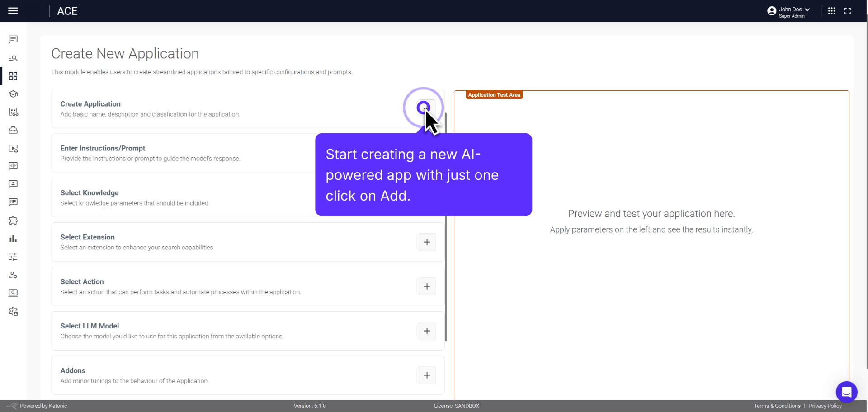This screenshot has width=868, height=412.
Task: Click the settings sliders icon in sidebar
Action: pos(13,257)
